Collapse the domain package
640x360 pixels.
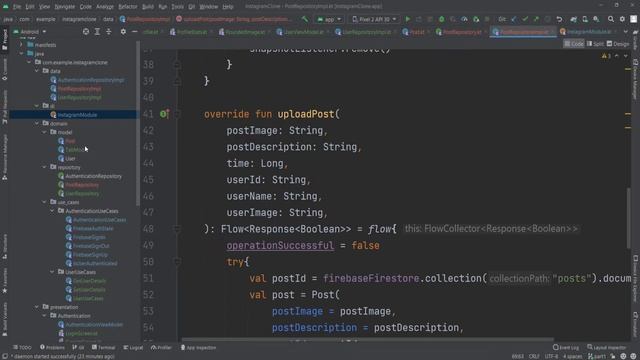pos(37,123)
